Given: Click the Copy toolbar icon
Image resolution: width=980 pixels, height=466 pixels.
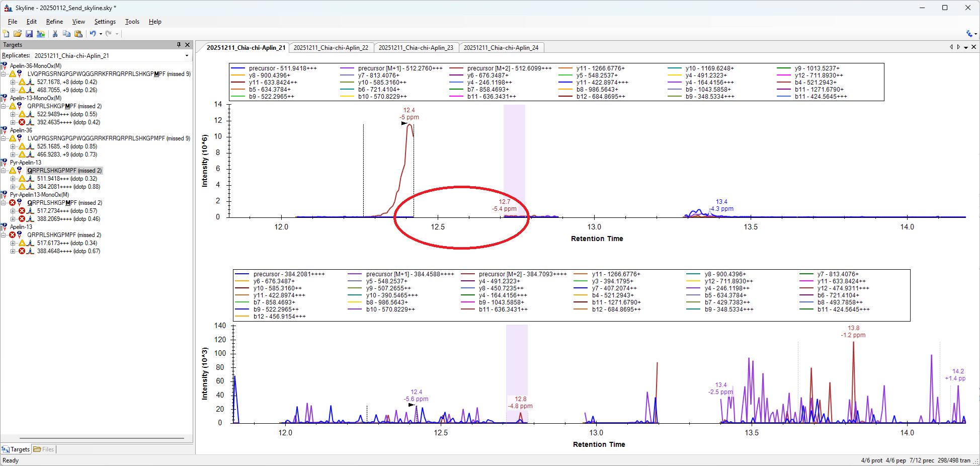Looking at the screenshot, I should click(x=66, y=34).
